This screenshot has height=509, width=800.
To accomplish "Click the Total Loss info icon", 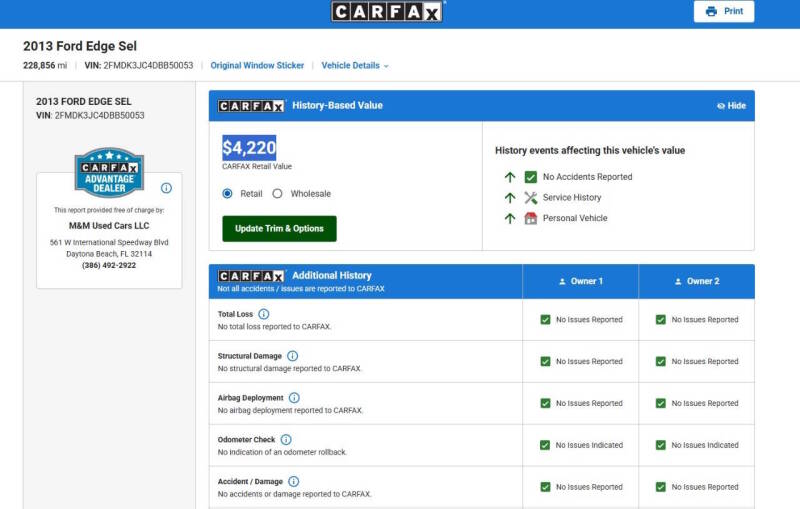I will point(264,314).
